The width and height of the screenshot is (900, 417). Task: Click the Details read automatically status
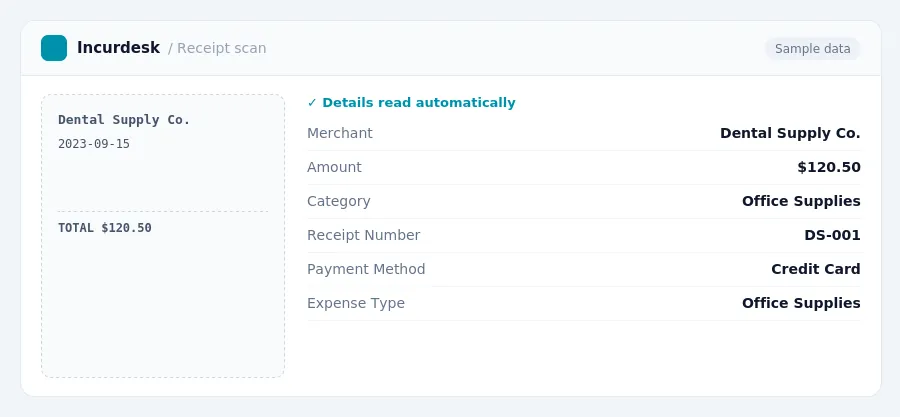[x=412, y=103]
